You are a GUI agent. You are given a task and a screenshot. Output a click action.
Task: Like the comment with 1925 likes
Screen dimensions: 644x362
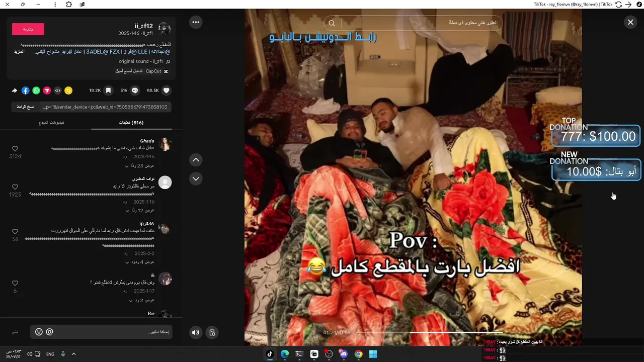[x=15, y=187]
